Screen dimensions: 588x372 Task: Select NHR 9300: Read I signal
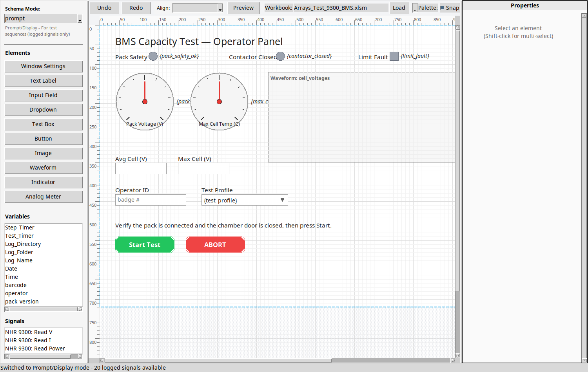[44, 340]
